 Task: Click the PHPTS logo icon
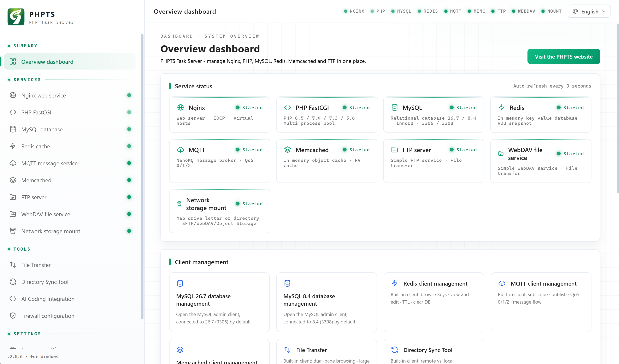(16, 17)
